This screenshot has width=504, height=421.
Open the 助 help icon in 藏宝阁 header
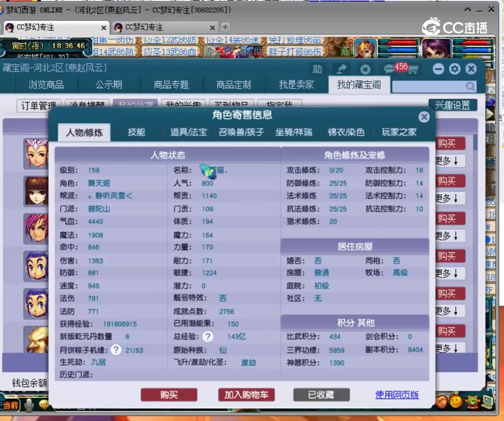[317, 69]
